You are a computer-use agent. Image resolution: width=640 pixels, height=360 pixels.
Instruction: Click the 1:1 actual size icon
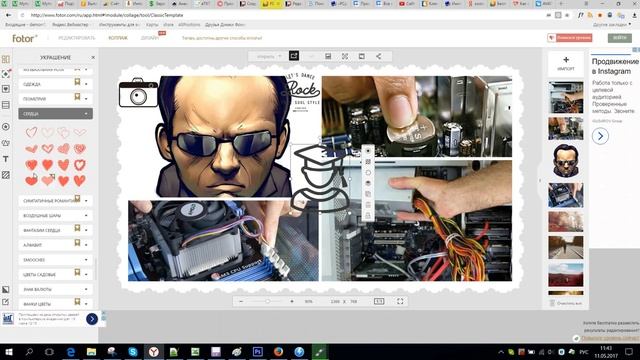379,301
